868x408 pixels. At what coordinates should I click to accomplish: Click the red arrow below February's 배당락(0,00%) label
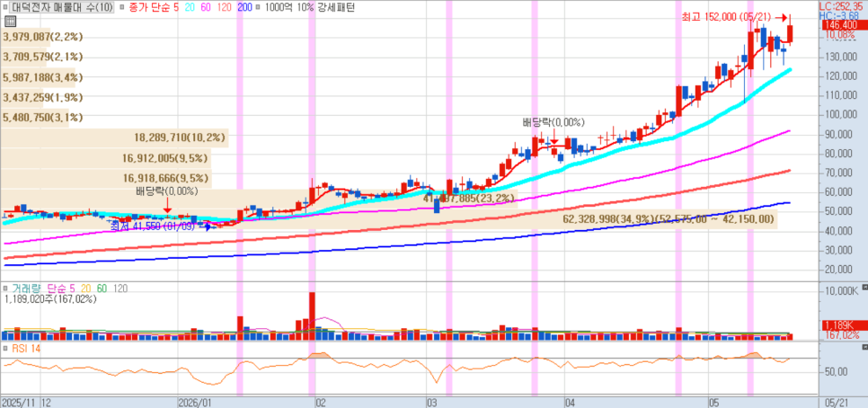(167, 206)
